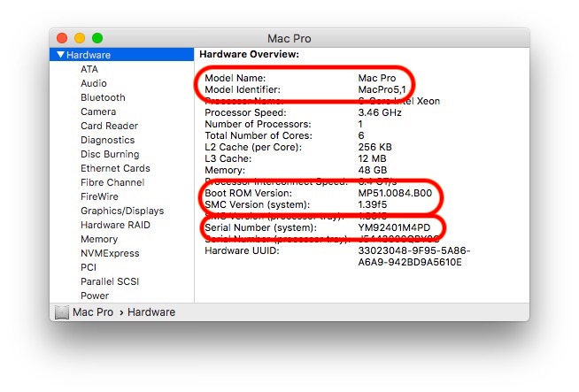Image resolution: width=579 pixels, height=392 pixels.
Task: Select Card Reader in sidebar
Action: pyautogui.click(x=109, y=126)
